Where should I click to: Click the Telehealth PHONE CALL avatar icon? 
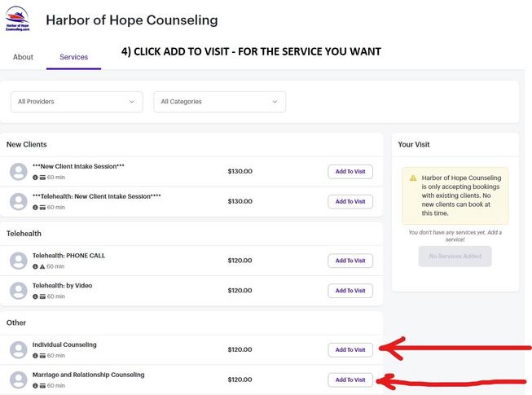18,261
